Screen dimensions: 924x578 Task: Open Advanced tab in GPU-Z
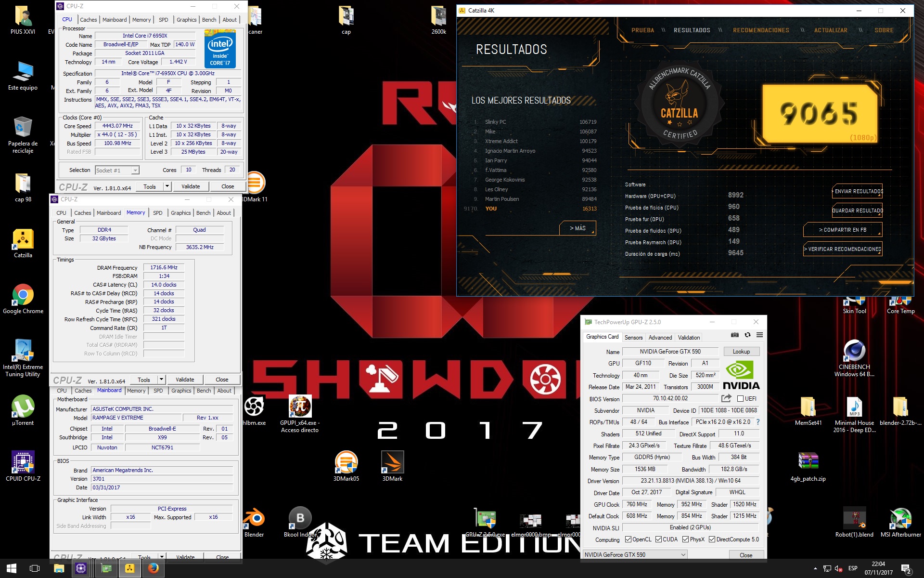[660, 338]
